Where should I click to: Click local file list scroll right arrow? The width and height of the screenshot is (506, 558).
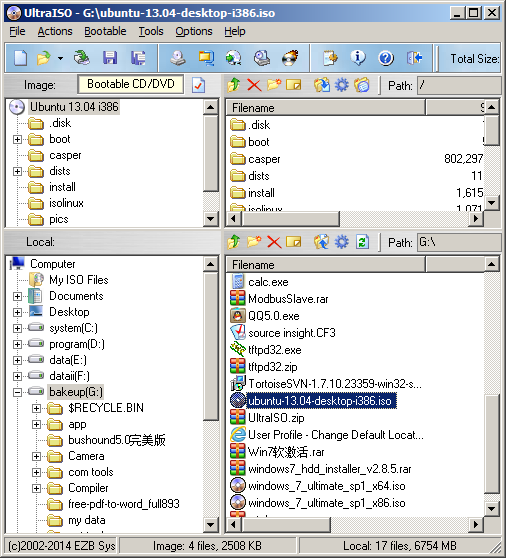(x=476, y=525)
